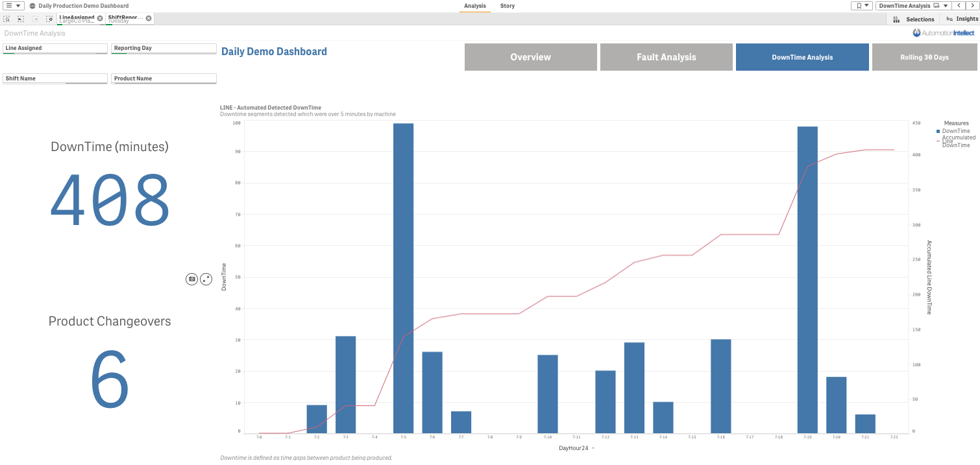980x465 pixels.
Task: Click the DownTime blue legend swatch
Action: pyautogui.click(x=938, y=131)
